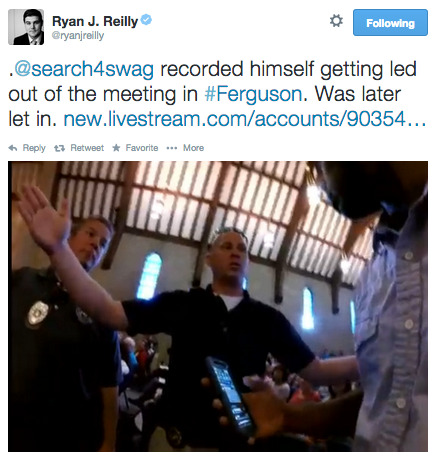Open the new.livestream.com link
Image resolution: width=436 pixels, height=463 pixels.
245,119
